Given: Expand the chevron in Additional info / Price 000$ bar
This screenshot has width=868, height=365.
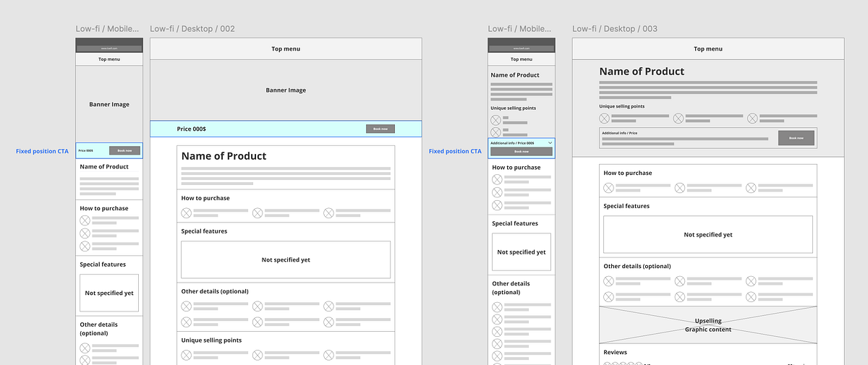Looking at the screenshot, I should pyautogui.click(x=550, y=143).
